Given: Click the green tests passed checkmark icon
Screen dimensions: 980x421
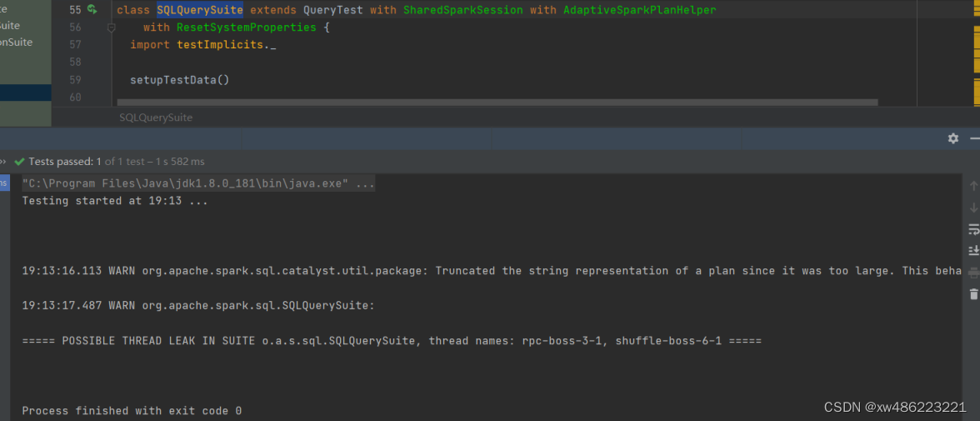Looking at the screenshot, I should click(x=20, y=162).
